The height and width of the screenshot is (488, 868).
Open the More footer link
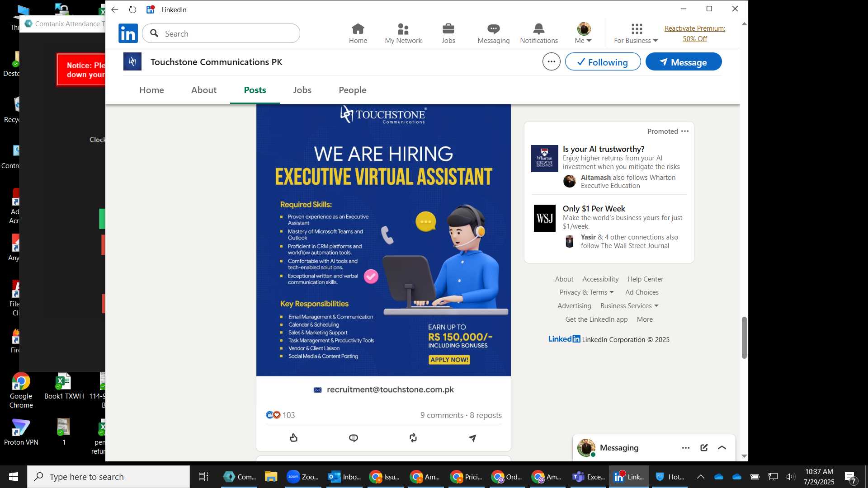[x=645, y=319]
